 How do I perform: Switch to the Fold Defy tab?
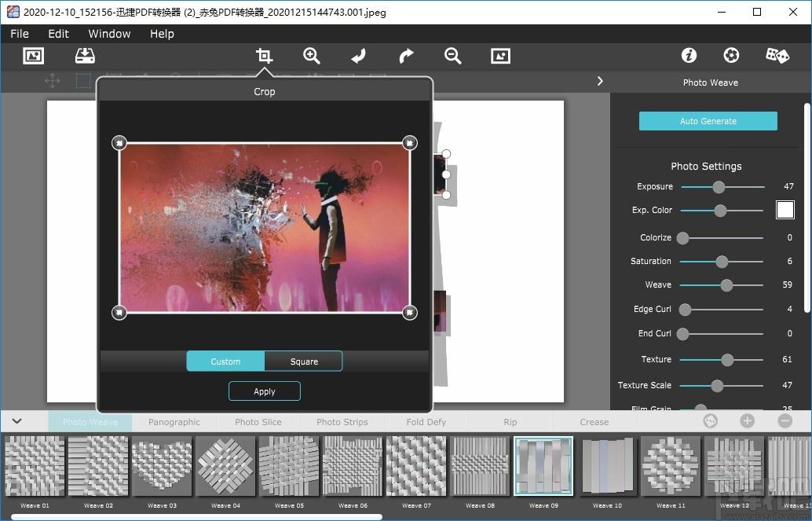click(x=426, y=422)
